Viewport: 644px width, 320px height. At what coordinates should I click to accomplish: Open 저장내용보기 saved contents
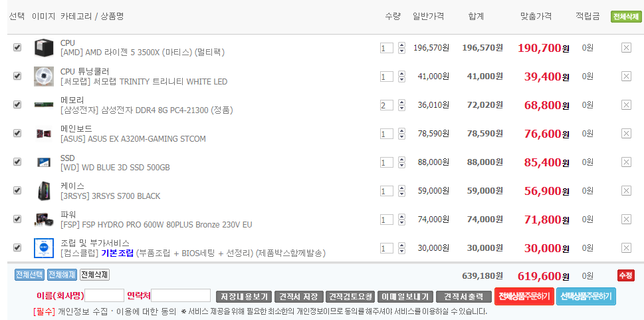244,297
